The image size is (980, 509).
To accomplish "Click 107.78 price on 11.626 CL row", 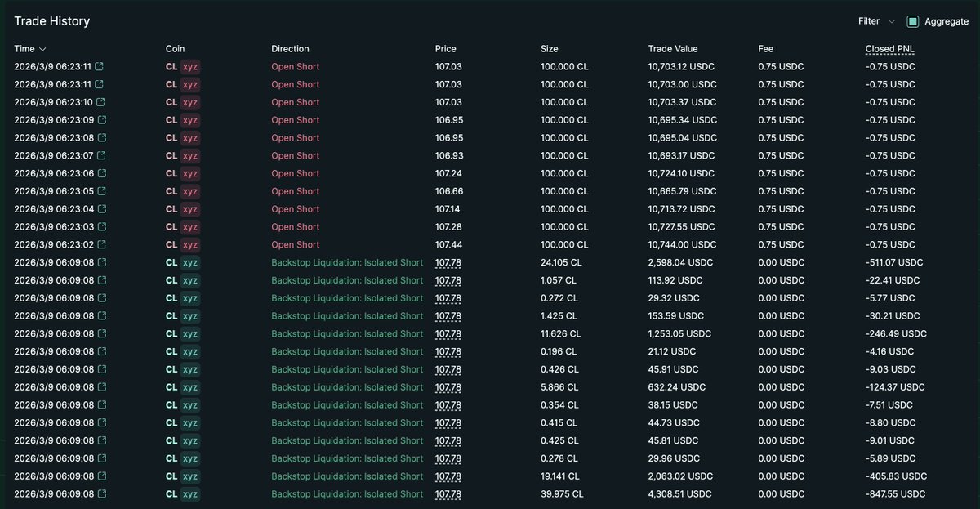I will click(448, 334).
